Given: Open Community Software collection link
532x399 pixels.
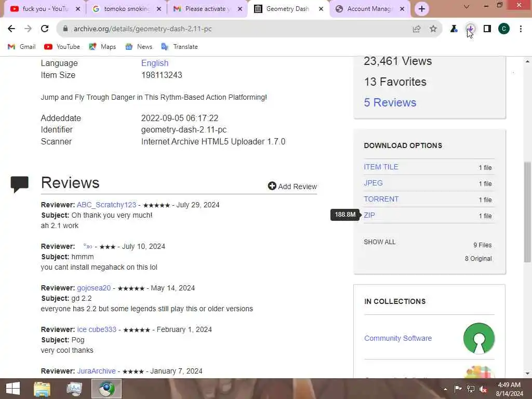Looking at the screenshot, I should 397,338.
